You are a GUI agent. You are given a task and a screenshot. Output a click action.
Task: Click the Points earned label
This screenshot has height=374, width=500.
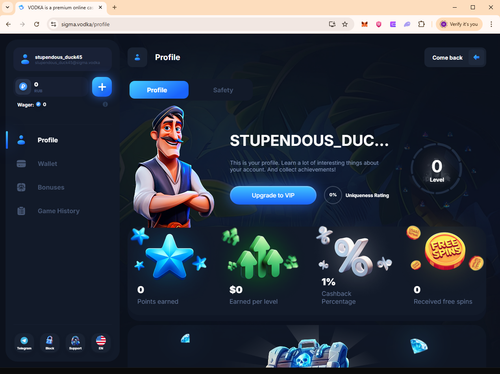point(158,302)
